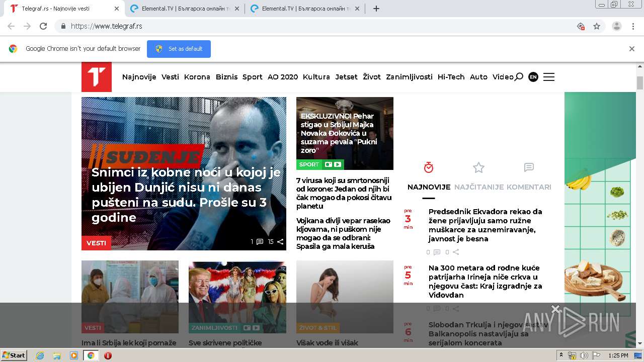Open the Opera icon in taskbar
This screenshot has height=362, width=644.
tap(108, 355)
